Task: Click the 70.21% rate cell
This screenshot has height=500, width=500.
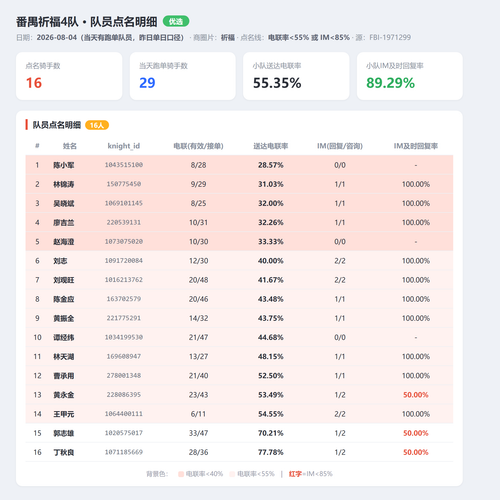Action: 271,433
